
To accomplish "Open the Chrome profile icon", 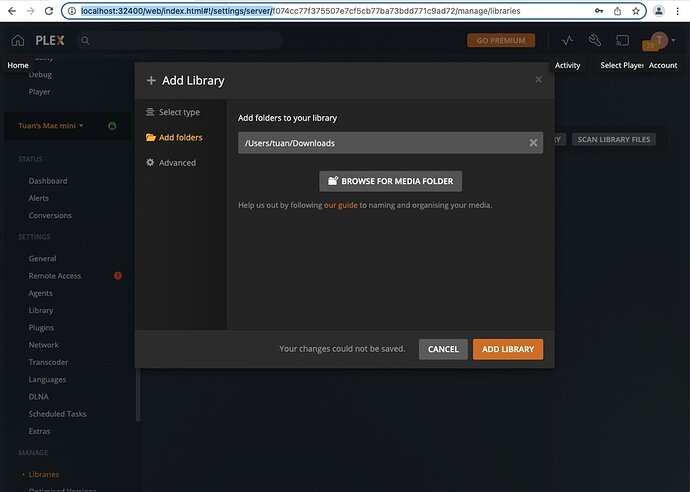I will (659, 11).
